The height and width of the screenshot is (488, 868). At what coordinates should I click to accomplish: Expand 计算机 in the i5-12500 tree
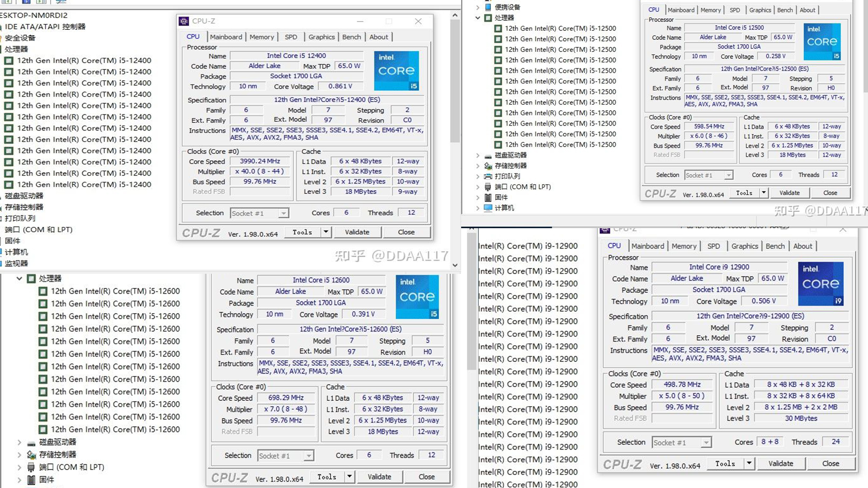click(x=478, y=208)
